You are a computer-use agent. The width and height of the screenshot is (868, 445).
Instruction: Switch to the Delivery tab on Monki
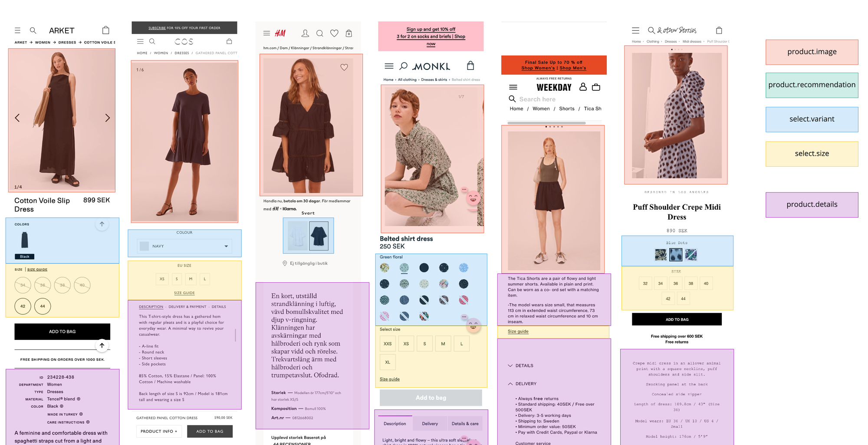click(x=430, y=423)
